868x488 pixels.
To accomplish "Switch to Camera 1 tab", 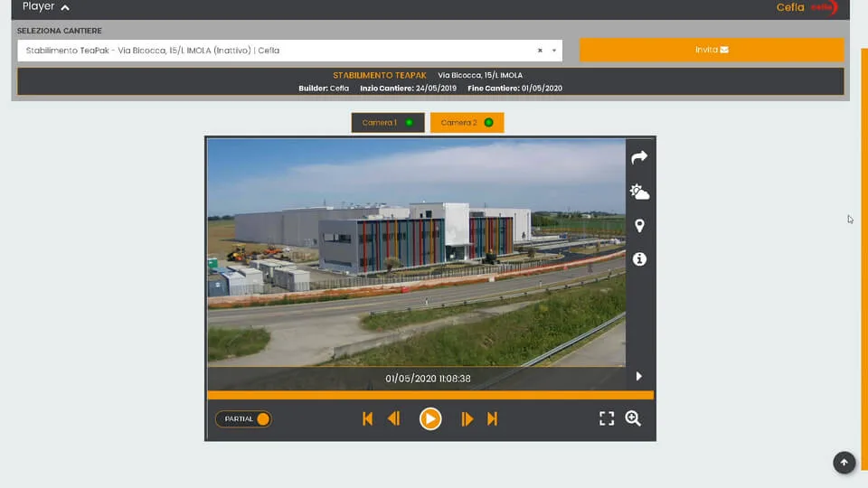I will [387, 123].
